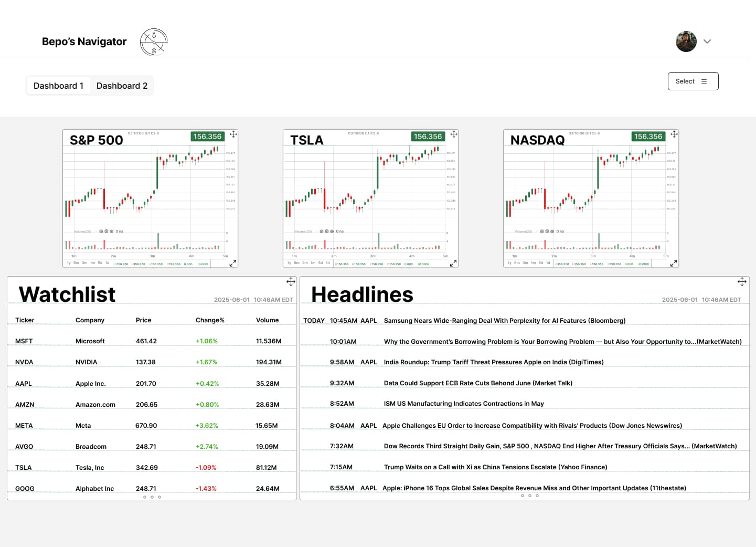Click middle pagination dot under Watchlist

click(x=152, y=497)
